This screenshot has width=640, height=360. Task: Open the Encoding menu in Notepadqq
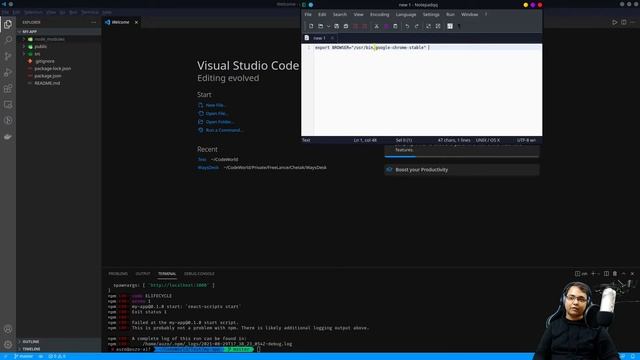[380, 14]
